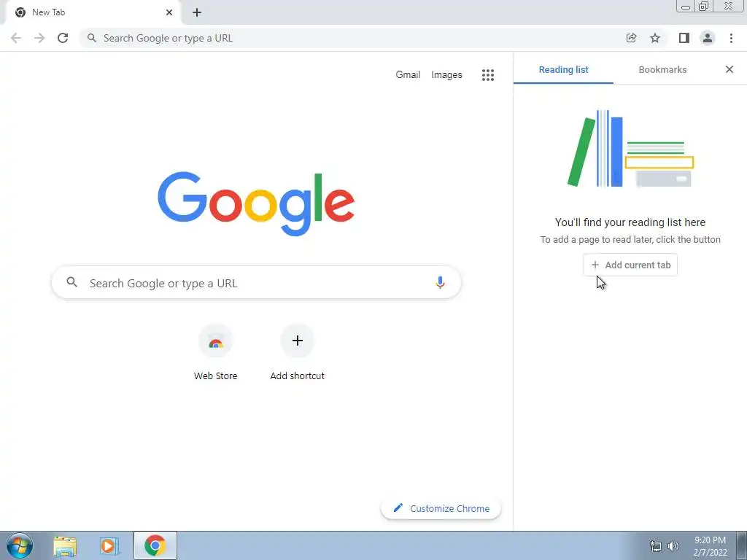
Task: Open the Images link
Action: [x=446, y=75]
